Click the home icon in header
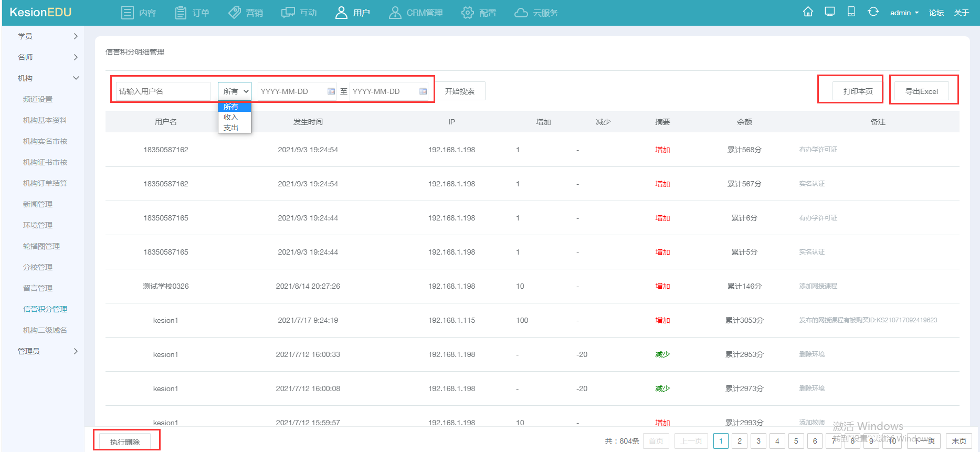This screenshot has height=452, width=980. pos(808,12)
